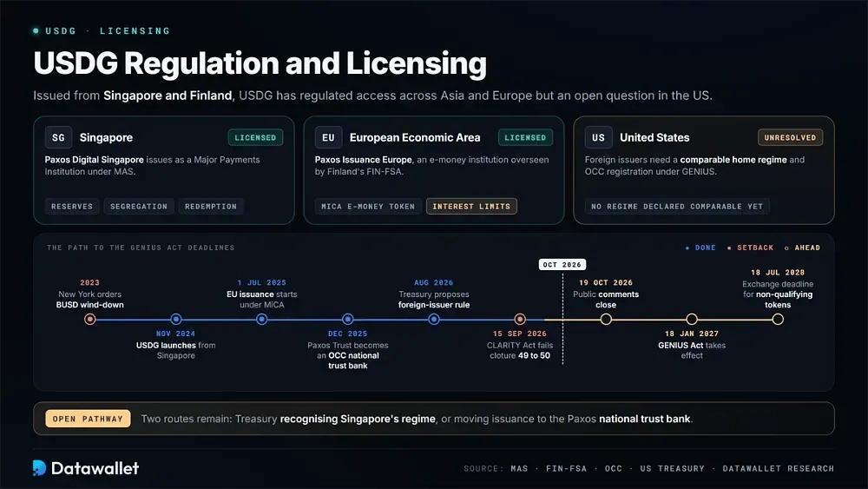Click the MAS source label
868x489 pixels.
[519, 468]
